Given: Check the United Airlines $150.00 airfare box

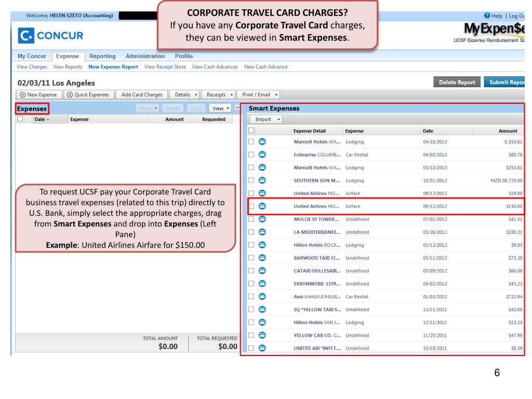Looking at the screenshot, I should [x=251, y=206].
